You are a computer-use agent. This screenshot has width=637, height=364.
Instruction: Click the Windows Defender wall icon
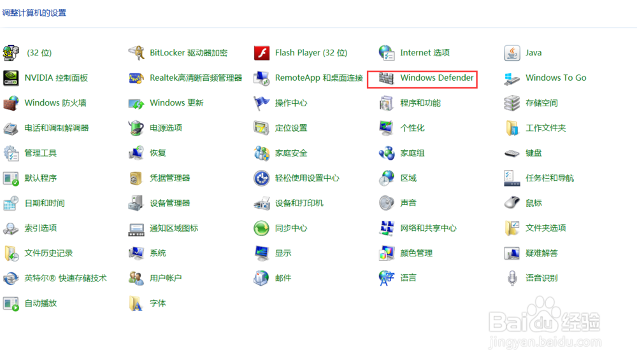387,78
